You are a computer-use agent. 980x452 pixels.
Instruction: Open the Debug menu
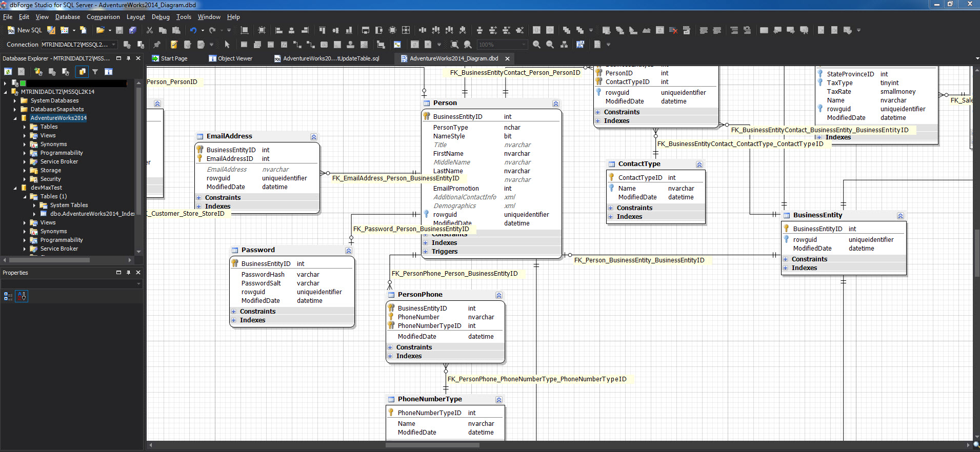pos(161,17)
